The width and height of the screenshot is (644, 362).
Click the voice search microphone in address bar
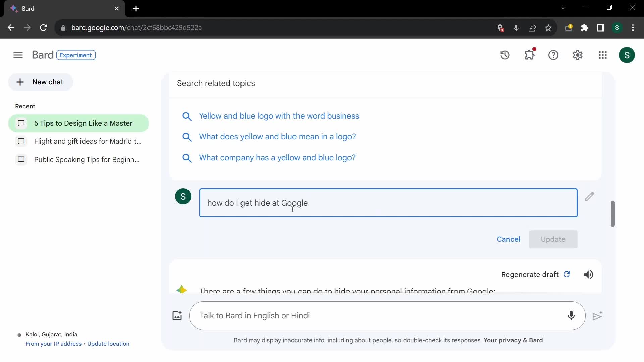pos(516,28)
